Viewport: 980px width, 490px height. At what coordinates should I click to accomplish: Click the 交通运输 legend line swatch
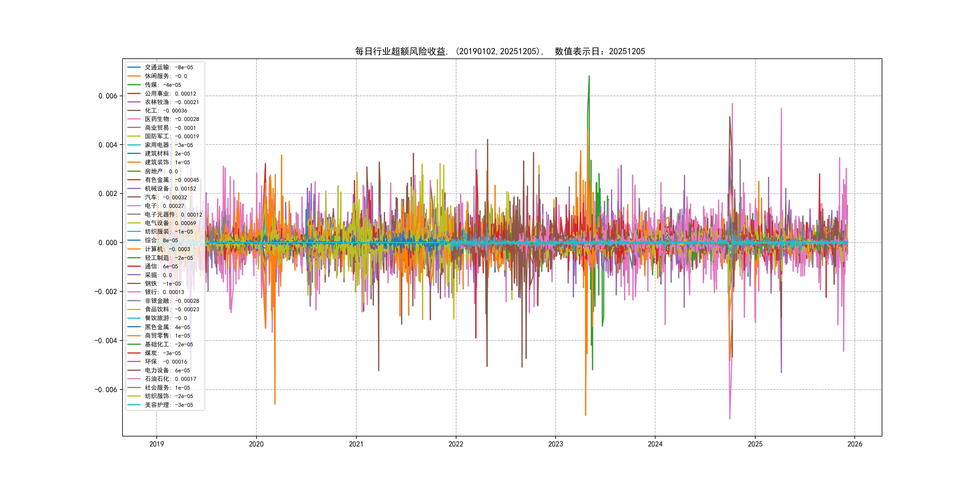tap(134, 67)
